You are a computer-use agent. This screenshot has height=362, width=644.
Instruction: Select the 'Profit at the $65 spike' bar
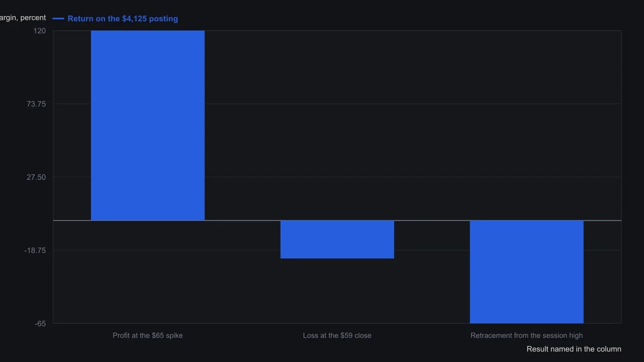click(148, 125)
